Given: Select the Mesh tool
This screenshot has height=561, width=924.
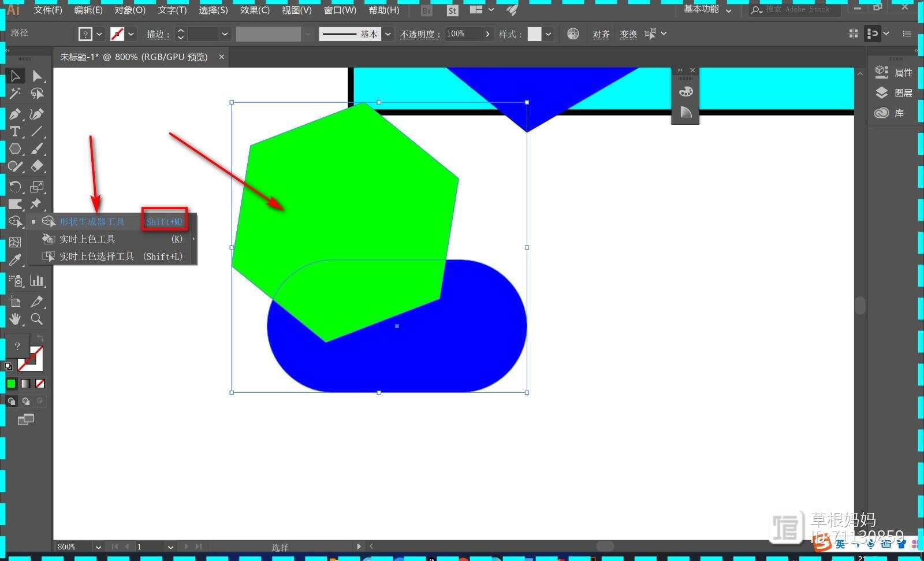Looking at the screenshot, I should pyautogui.click(x=15, y=242).
